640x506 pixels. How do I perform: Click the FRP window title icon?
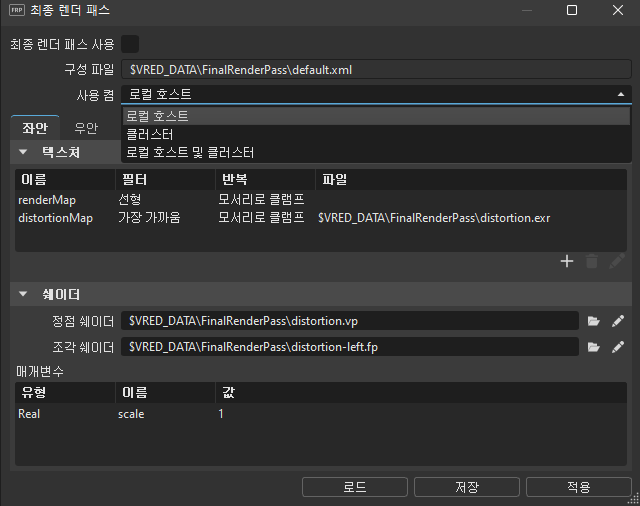point(17,10)
